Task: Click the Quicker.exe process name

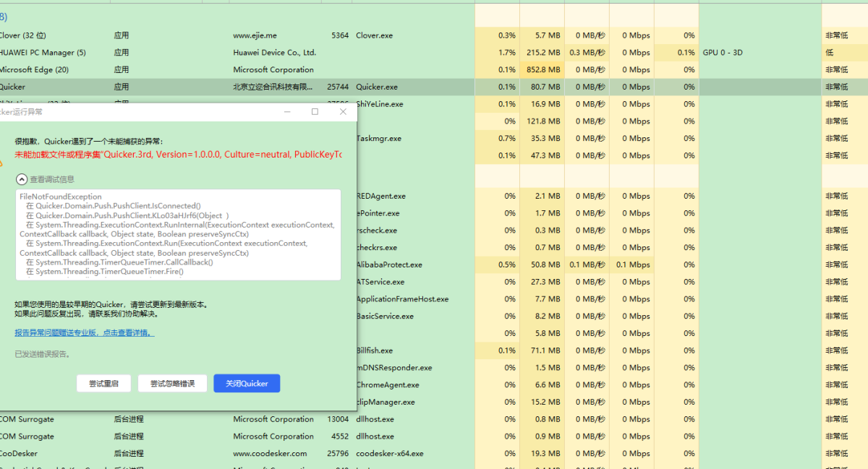Action: tap(377, 87)
